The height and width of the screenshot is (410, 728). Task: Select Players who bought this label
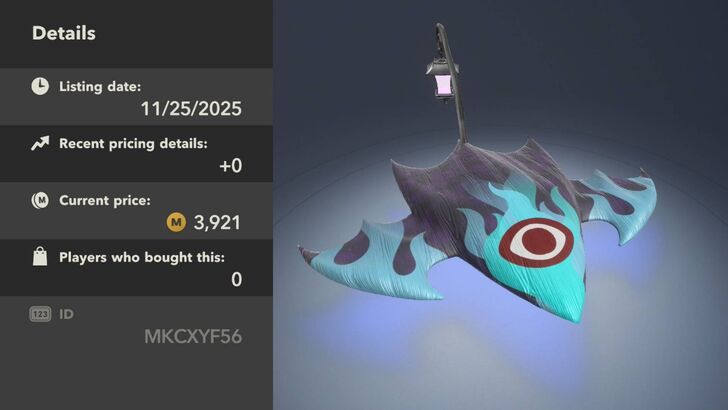tap(142, 257)
